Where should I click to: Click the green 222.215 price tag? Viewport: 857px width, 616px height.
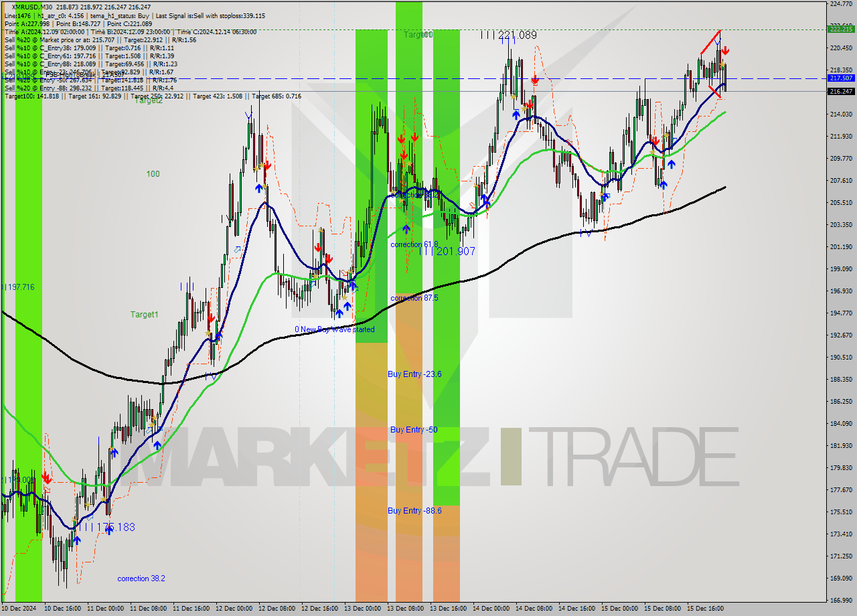pos(841,29)
